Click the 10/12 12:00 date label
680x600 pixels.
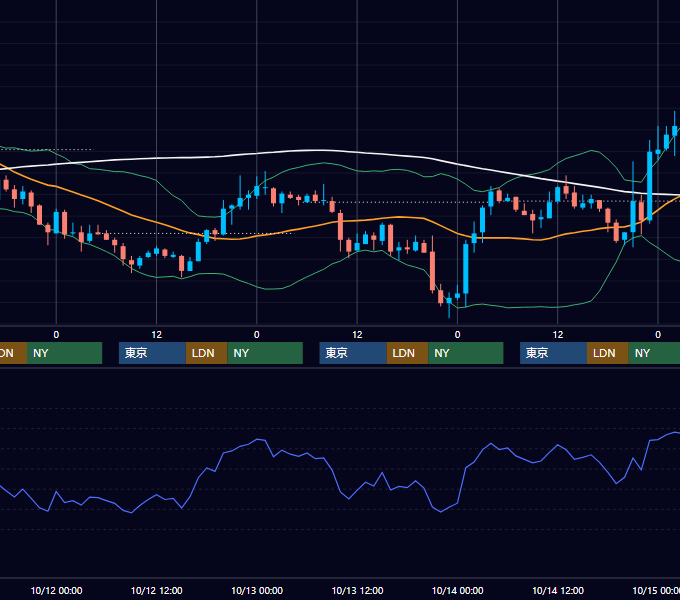(x=157, y=590)
